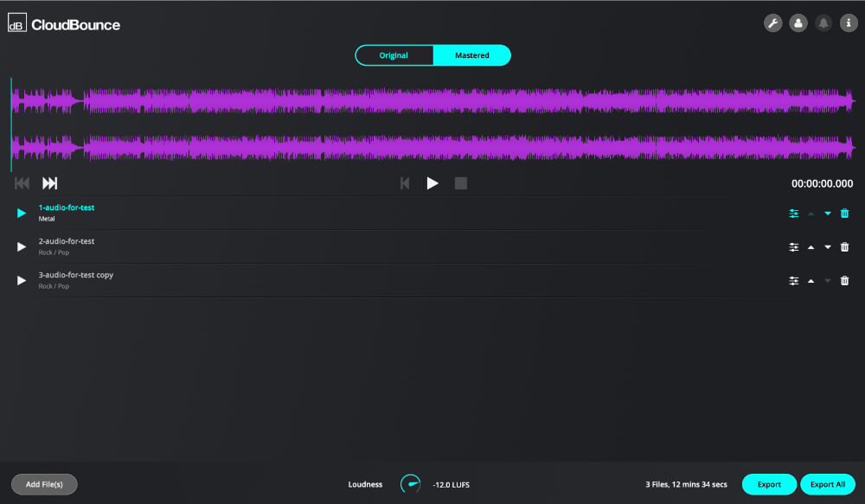The width and height of the screenshot is (865, 504).
Task: Delete the 1-audio-for-test track
Action: pos(844,214)
